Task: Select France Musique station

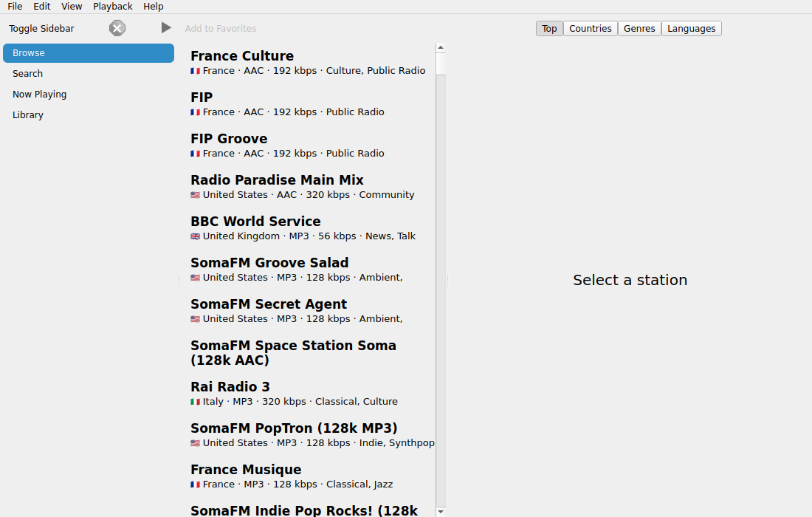Action: 312,477
